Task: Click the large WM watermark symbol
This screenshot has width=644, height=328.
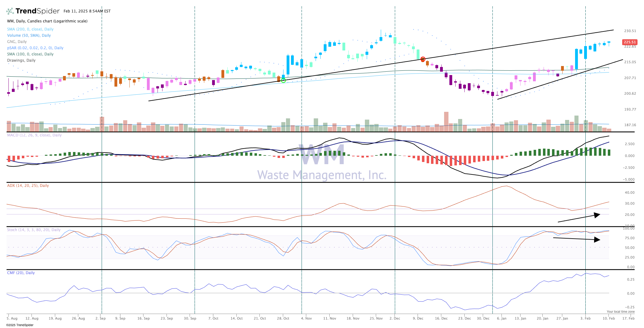Action: (x=322, y=154)
